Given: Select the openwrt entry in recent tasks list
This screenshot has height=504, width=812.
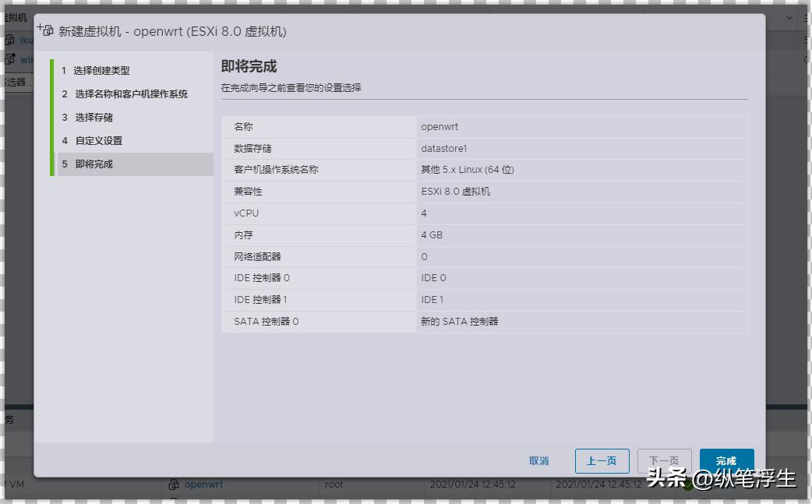Looking at the screenshot, I should click(204, 484).
